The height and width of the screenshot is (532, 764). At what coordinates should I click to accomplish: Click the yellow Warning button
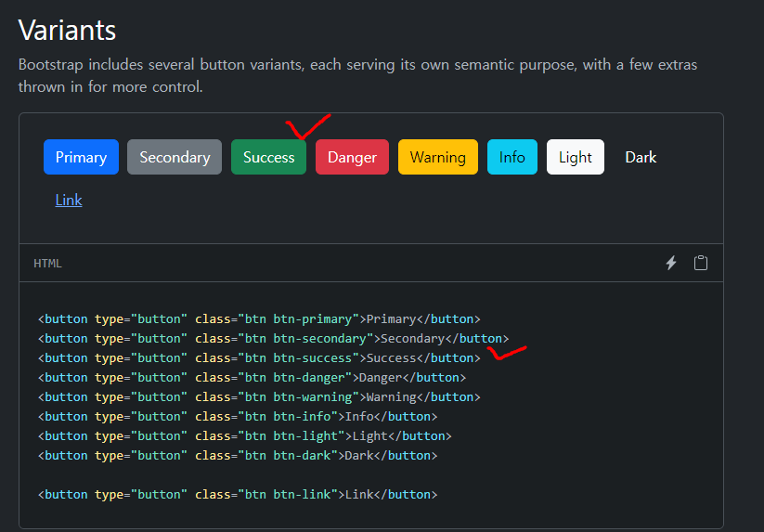[438, 157]
